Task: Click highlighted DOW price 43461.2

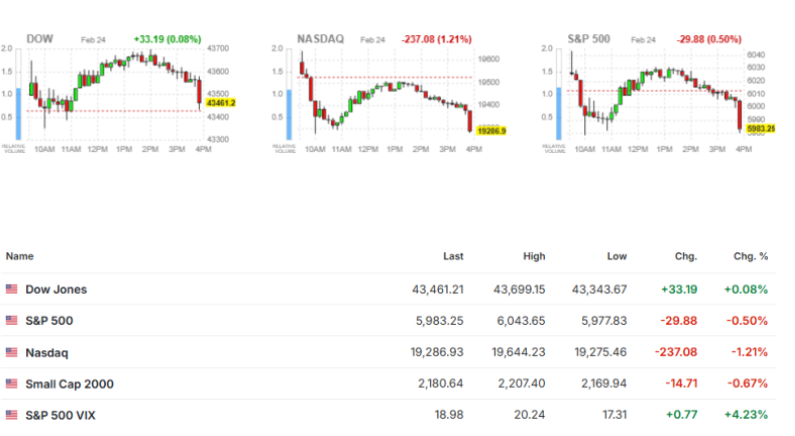Action: point(221,103)
